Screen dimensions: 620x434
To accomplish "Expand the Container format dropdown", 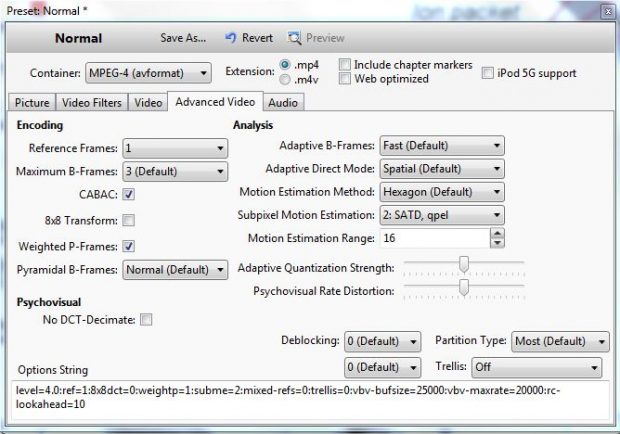I will point(148,73).
